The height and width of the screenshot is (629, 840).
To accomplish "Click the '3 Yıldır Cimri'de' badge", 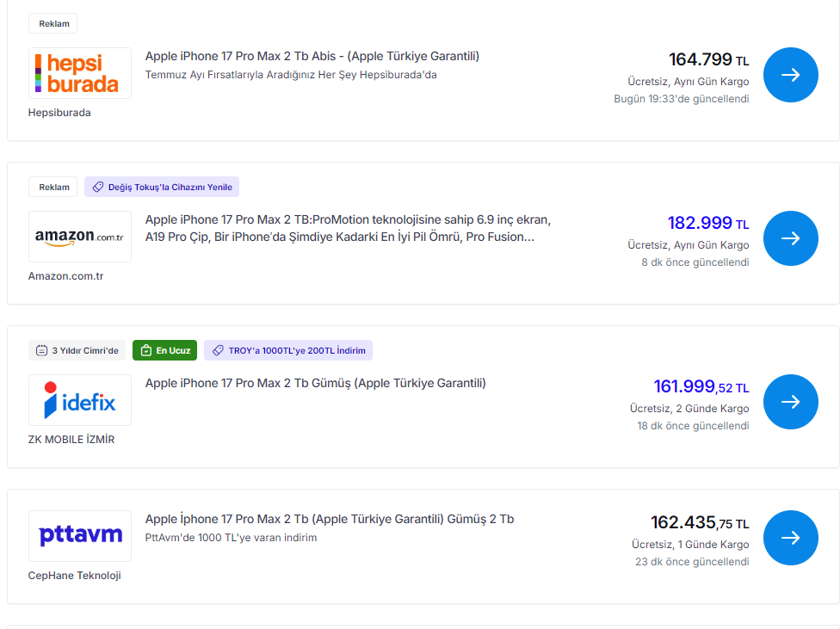I will (77, 350).
